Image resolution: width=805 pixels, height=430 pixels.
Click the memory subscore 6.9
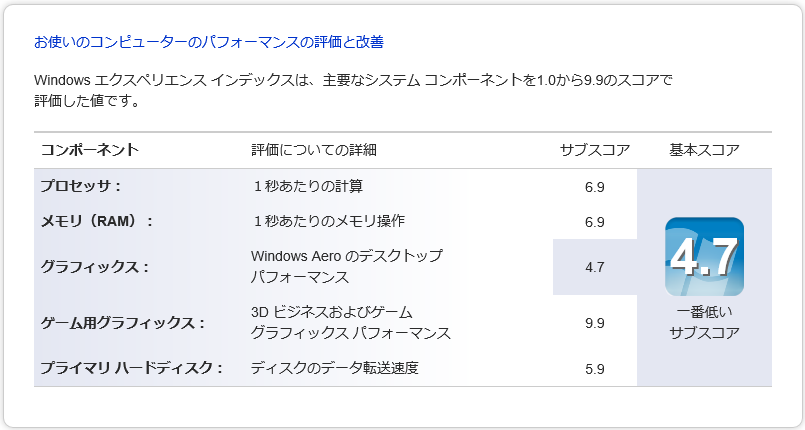pos(595,222)
